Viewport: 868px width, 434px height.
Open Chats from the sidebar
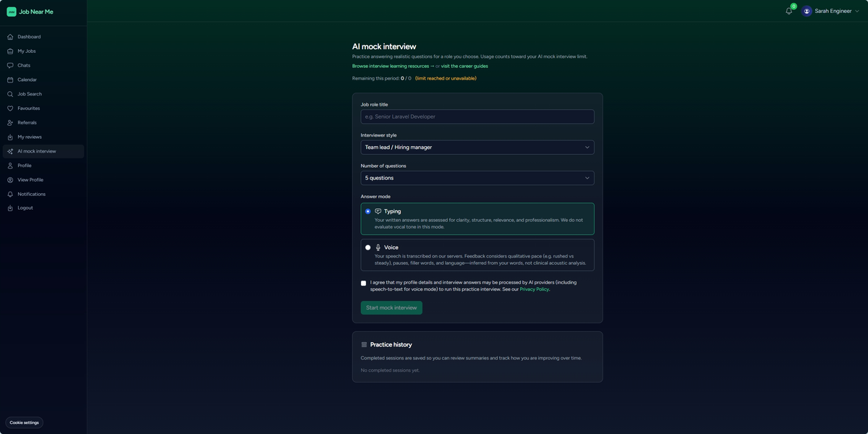(x=43, y=65)
